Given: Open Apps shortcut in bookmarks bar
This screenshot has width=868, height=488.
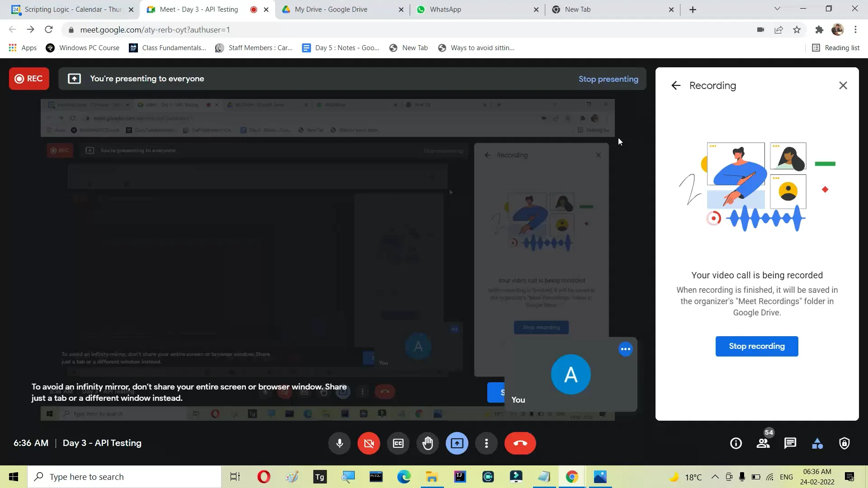Looking at the screenshot, I should click(23, 48).
